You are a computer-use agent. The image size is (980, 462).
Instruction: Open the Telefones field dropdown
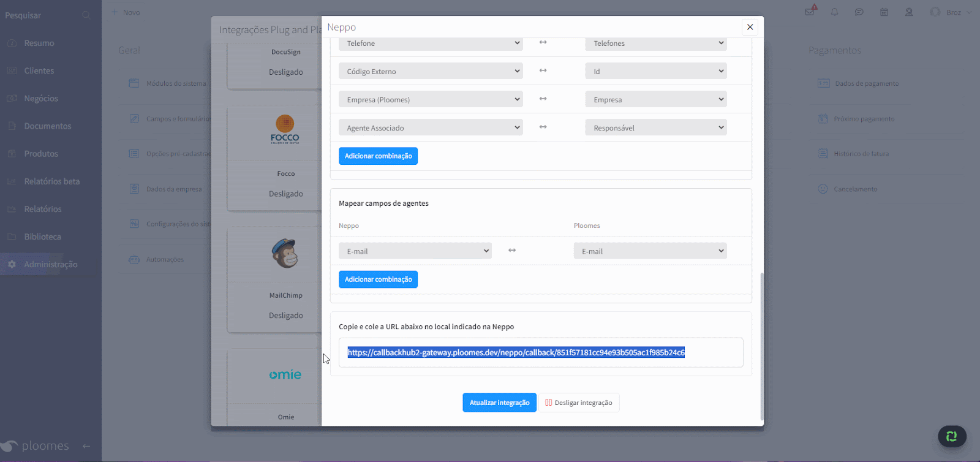pos(656,43)
